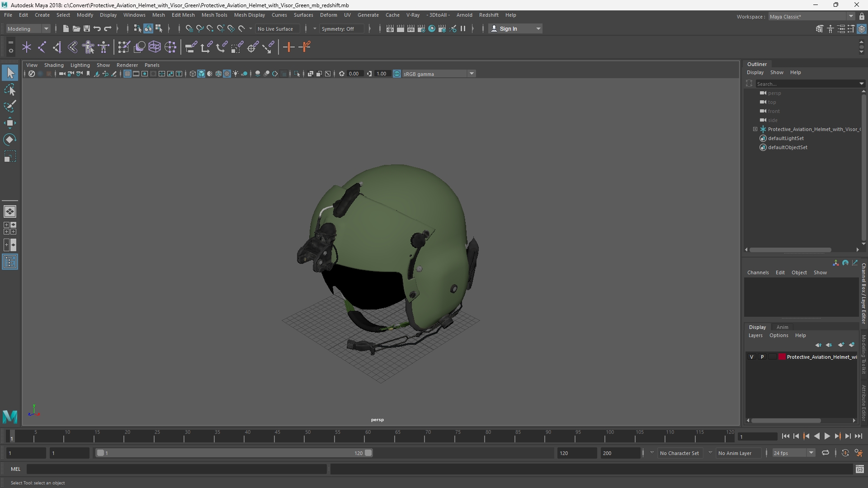This screenshot has width=868, height=488.
Task: Activate the Rotate tool in toolbox
Action: pos(10,140)
